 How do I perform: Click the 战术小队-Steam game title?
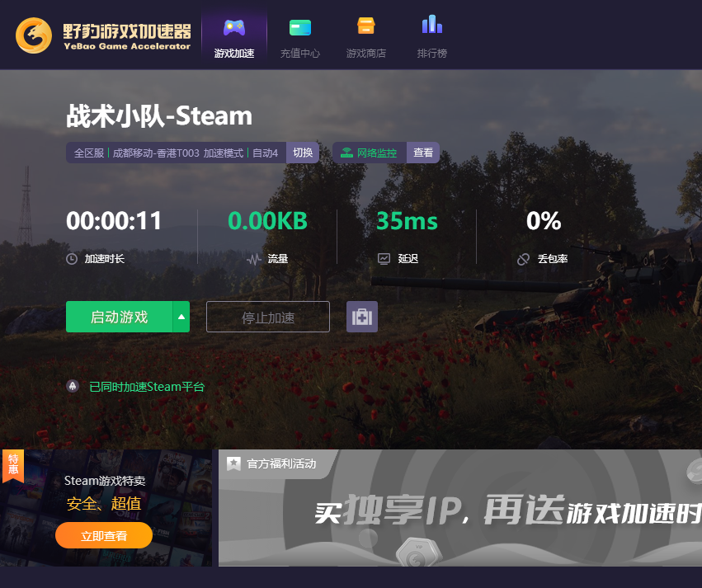click(x=159, y=116)
